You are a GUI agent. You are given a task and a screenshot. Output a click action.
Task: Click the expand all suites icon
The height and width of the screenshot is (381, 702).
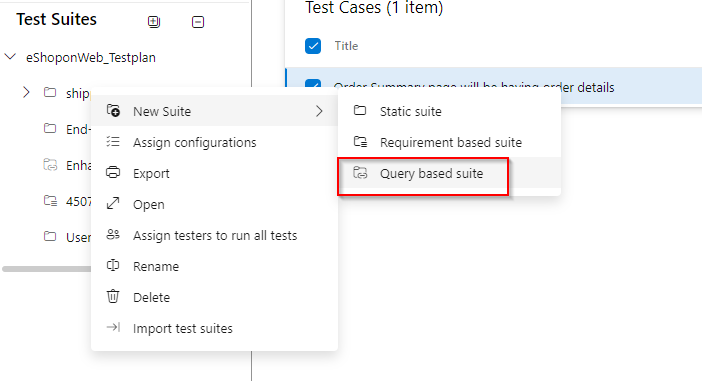click(x=154, y=21)
